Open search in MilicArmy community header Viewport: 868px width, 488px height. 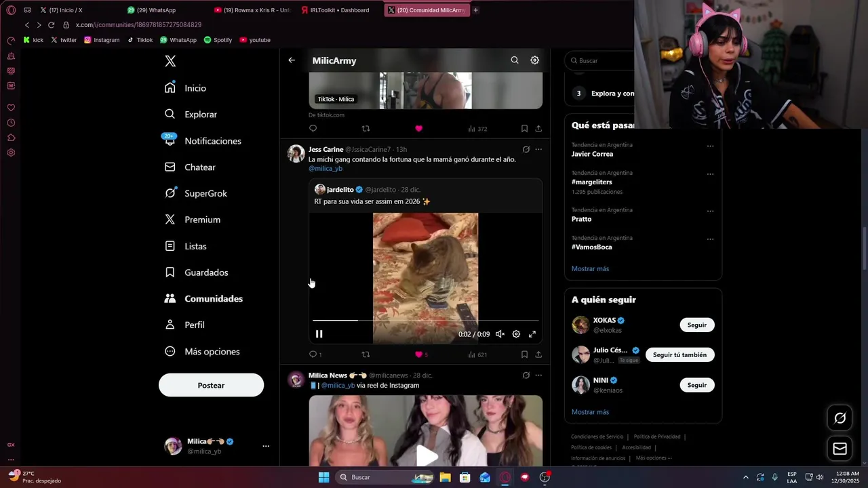click(515, 60)
